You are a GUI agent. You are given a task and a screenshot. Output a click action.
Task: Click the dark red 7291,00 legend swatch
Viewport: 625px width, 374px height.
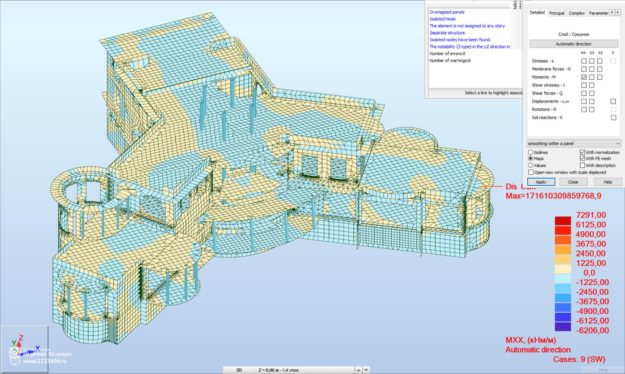pyautogui.click(x=563, y=220)
